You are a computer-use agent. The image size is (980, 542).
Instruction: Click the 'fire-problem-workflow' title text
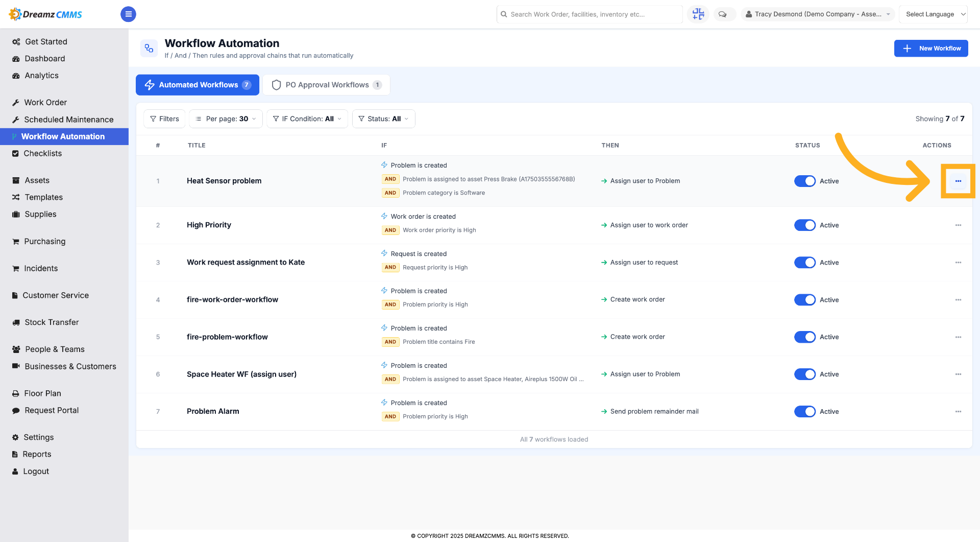(x=227, y=337)
